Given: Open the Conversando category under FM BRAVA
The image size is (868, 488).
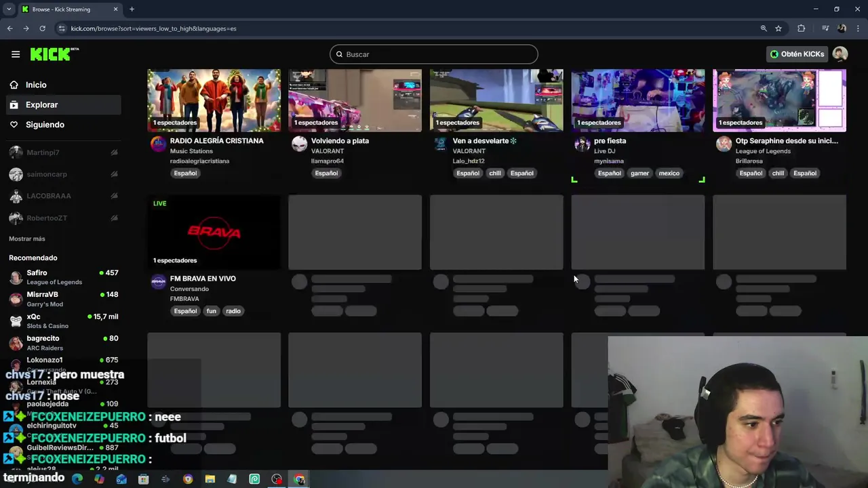Looking at the screenshot, I should (189, 289).
